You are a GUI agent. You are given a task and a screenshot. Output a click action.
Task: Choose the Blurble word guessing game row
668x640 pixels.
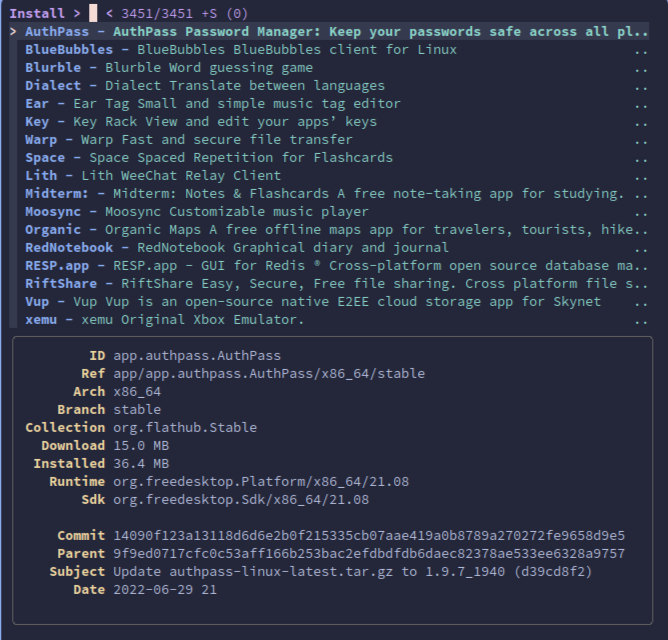169,67
